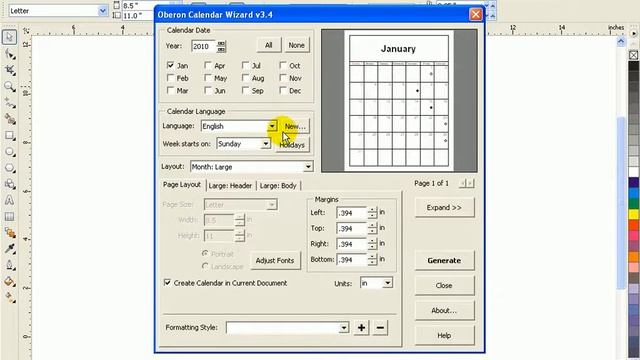
Task: Select the Eyedropper tool
Action: pyautogui.click(x=9, y=249)
